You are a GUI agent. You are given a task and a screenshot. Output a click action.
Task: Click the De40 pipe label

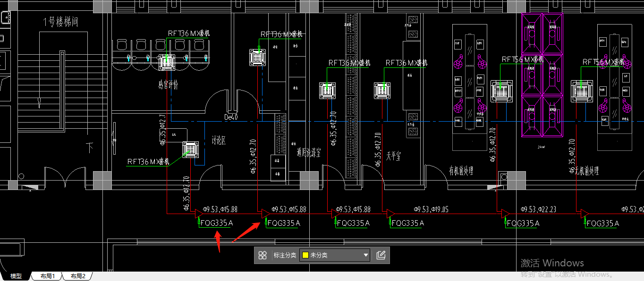pos(231,117)
